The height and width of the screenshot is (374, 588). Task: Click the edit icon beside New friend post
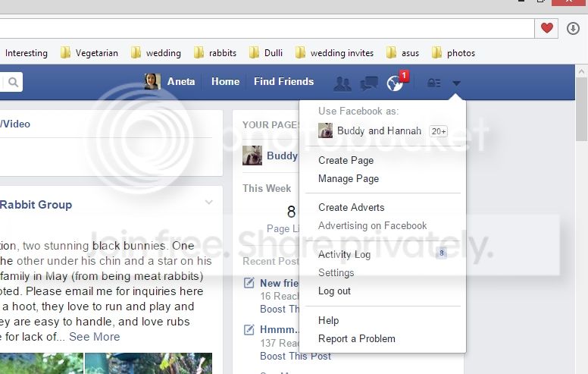point(249,284)
